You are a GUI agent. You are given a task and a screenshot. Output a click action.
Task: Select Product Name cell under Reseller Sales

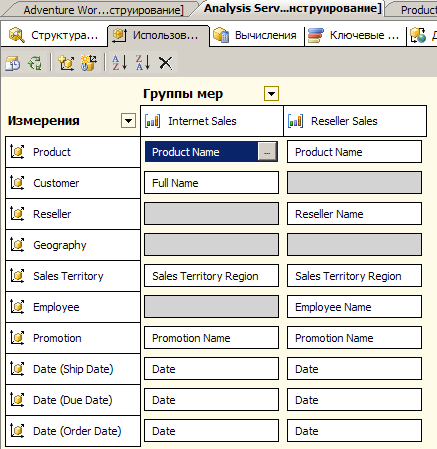354,152
